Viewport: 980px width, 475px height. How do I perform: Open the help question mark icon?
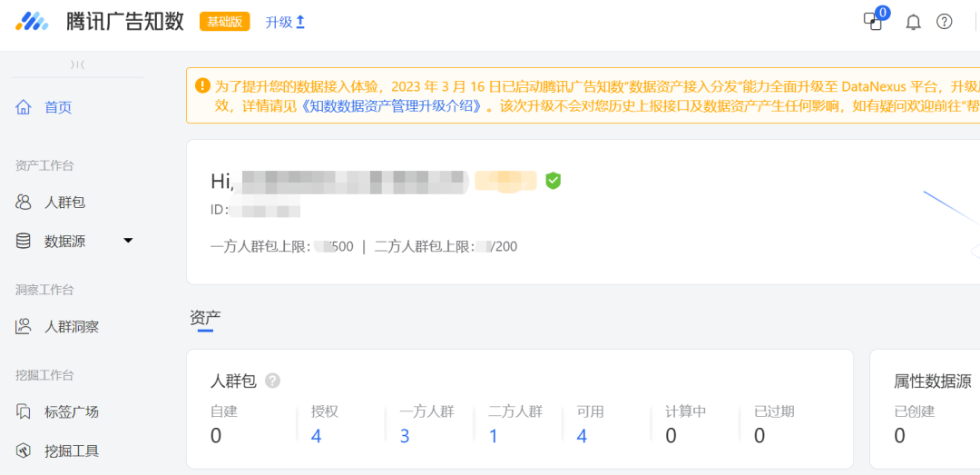[x=944, y=22]
